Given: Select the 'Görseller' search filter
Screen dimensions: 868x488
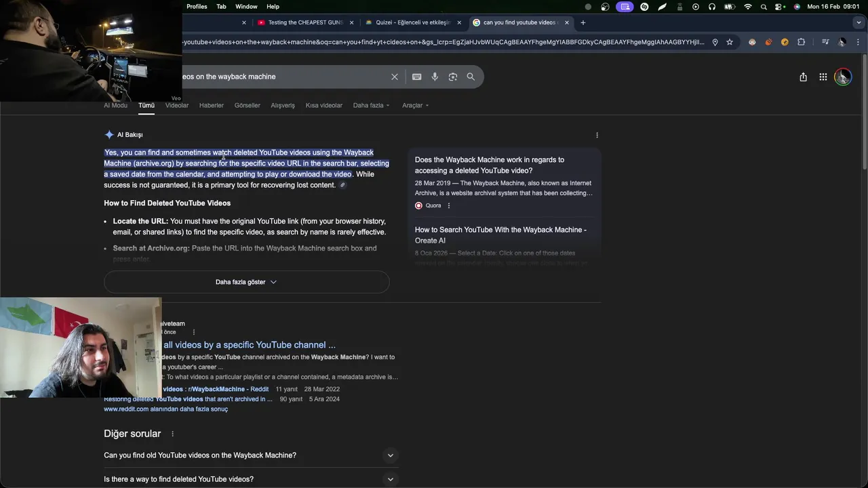Looking at the screenshot, I should pos(248,106).
